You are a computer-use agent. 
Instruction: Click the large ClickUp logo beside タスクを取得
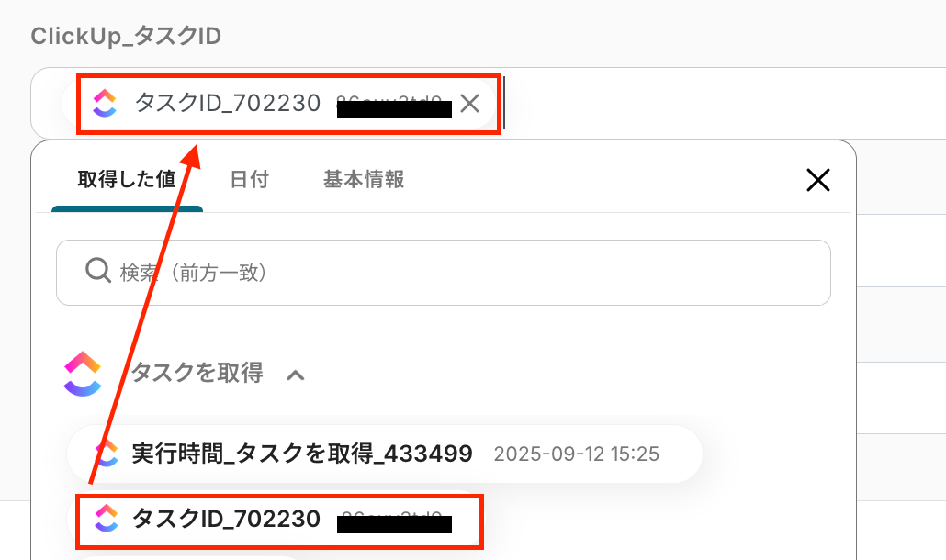point(83,374)
